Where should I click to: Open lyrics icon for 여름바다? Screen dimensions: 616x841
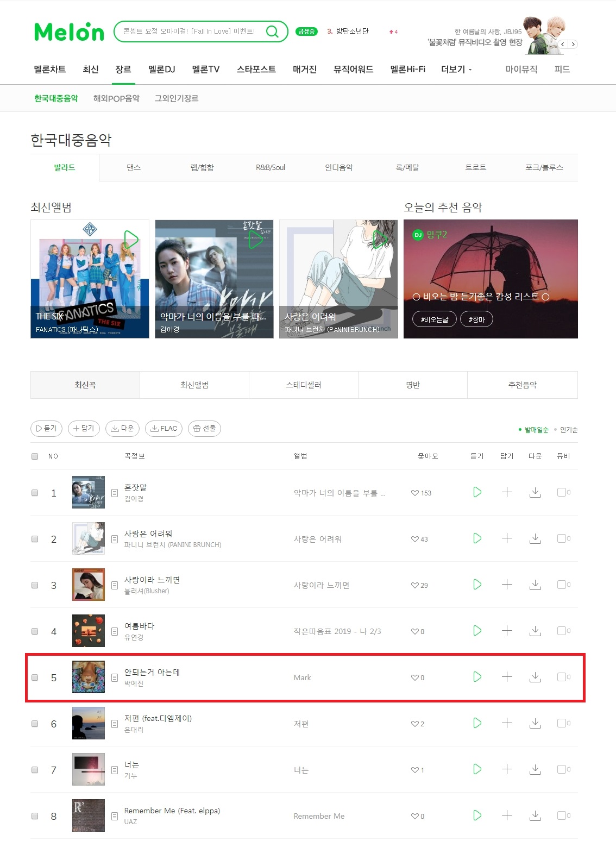115,631
